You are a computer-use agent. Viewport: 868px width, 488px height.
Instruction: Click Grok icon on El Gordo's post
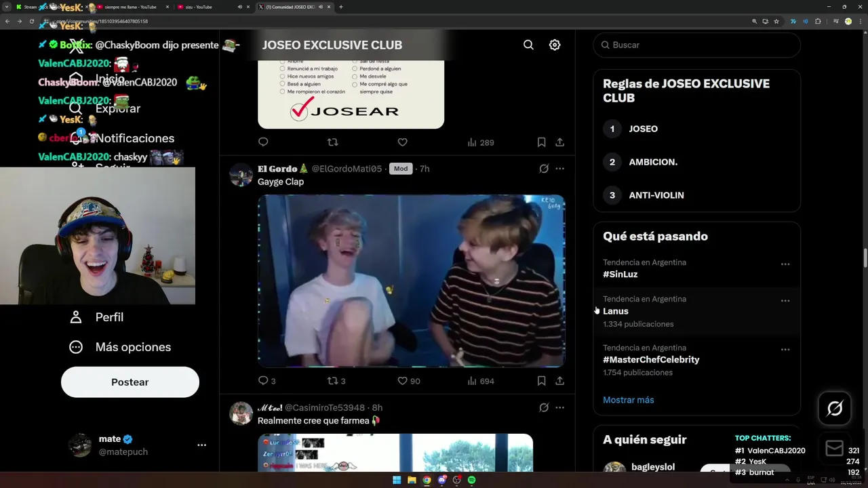[544, 169]
